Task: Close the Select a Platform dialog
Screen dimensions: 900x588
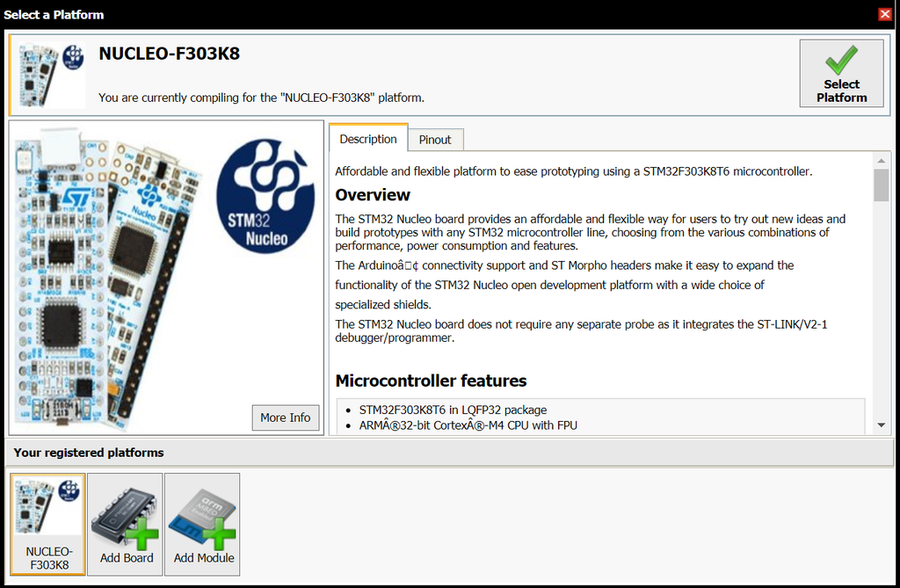Action: (x=884, y=14)
